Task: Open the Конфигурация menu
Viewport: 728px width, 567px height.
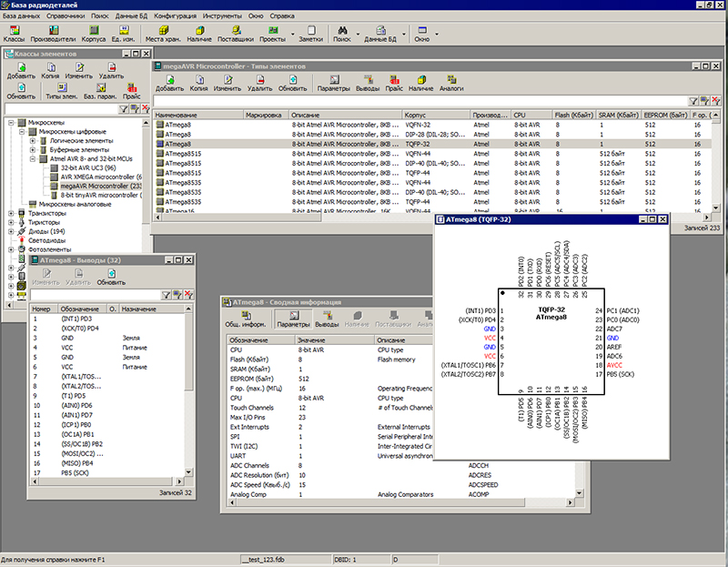Action: (175, 15)
